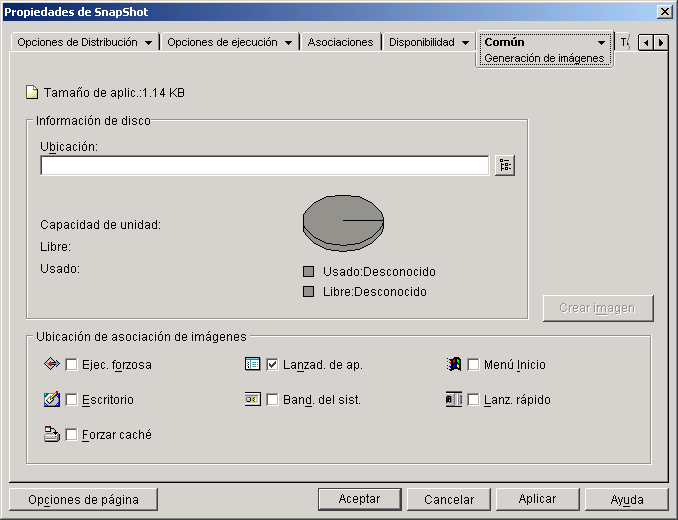The width and height of the screenshot is (678, 520).
Task: Click the Menú Inicio colorful icon
Action: click(454, 364)
